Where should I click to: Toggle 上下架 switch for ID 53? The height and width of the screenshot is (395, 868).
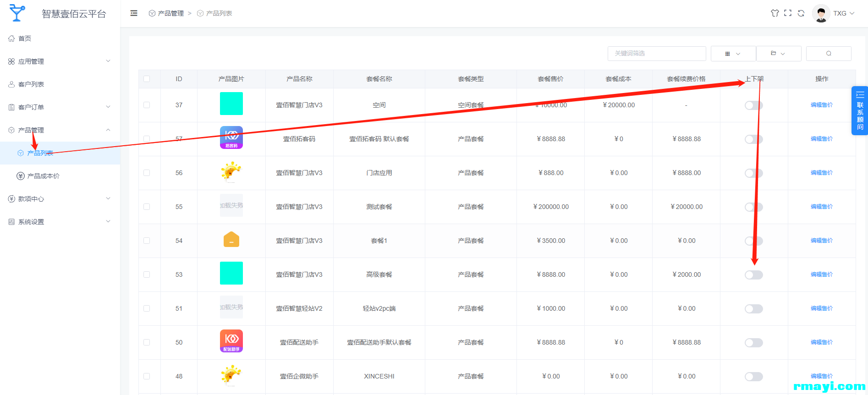pyautogui.click(x=754, y=275)
